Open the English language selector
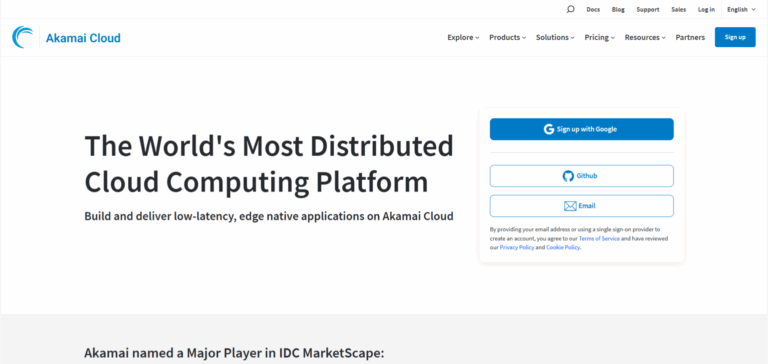 coord(741,9)
